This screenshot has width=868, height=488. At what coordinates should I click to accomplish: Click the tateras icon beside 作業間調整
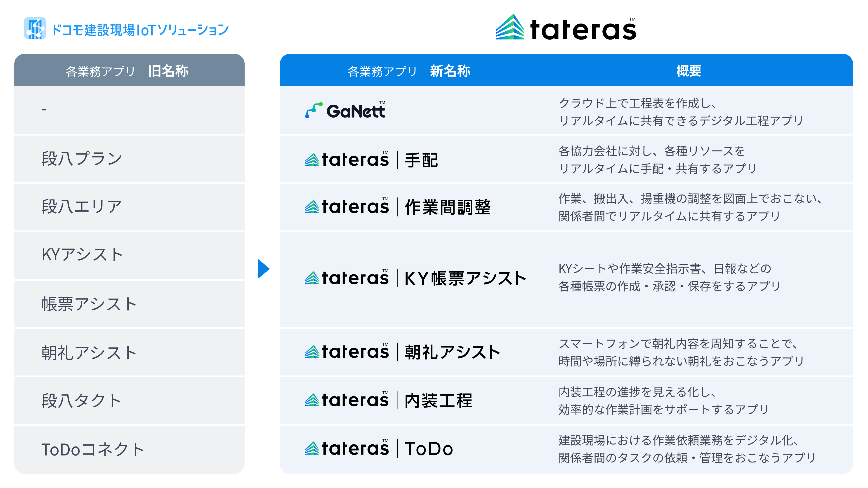click(312, 206)
